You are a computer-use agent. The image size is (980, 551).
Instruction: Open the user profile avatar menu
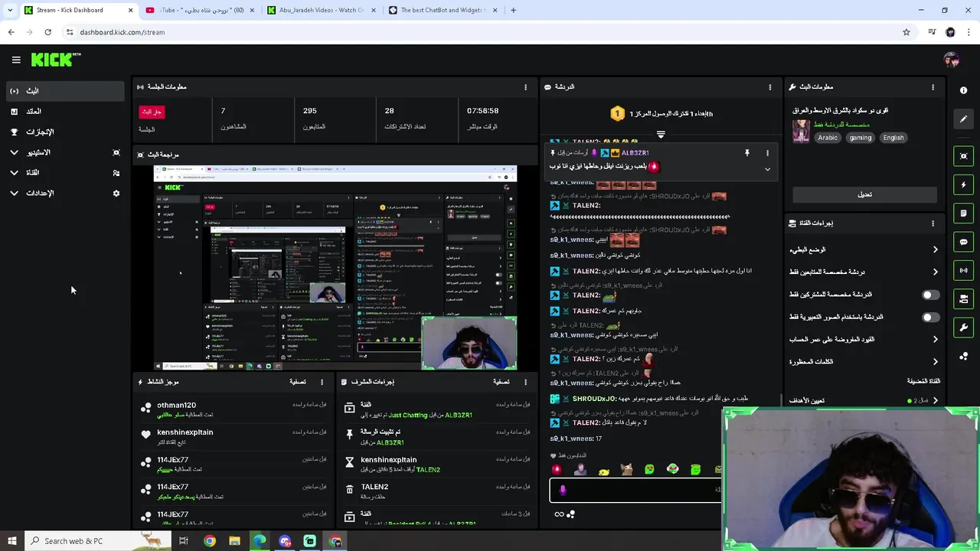tap(952, 60)
